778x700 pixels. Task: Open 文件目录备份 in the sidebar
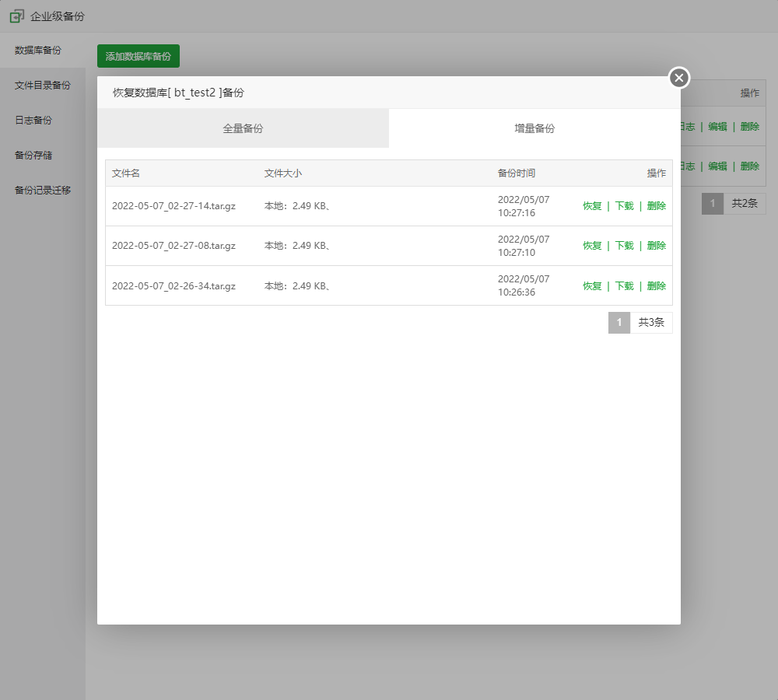(x=43, y=86)
